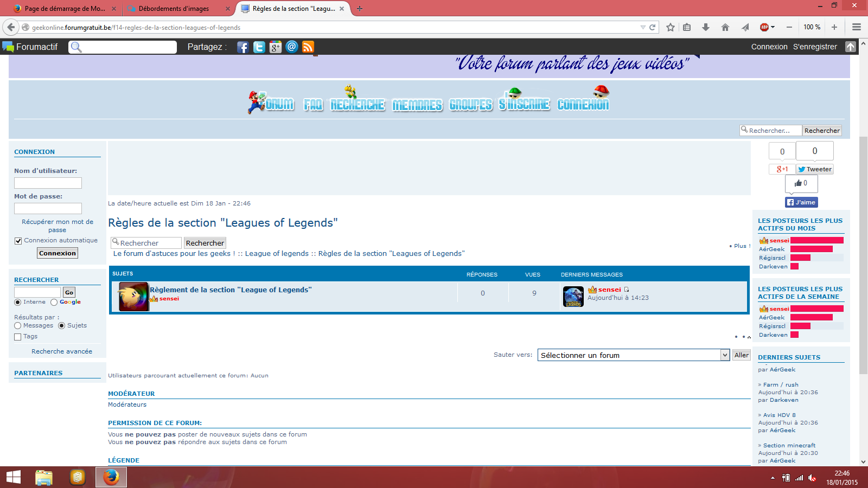868x488 pixels.
Task: Open Récupérer mon mot de passe link
Action: coord(58,226)
